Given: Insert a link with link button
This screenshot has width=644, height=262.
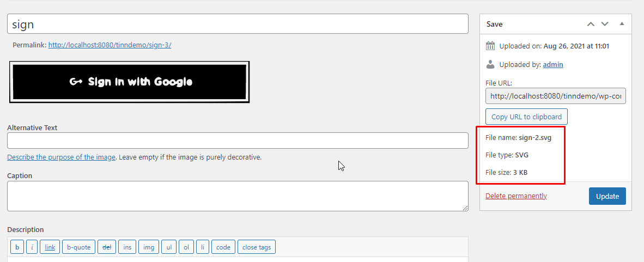Looking at the screenshot, I should 50,247.
